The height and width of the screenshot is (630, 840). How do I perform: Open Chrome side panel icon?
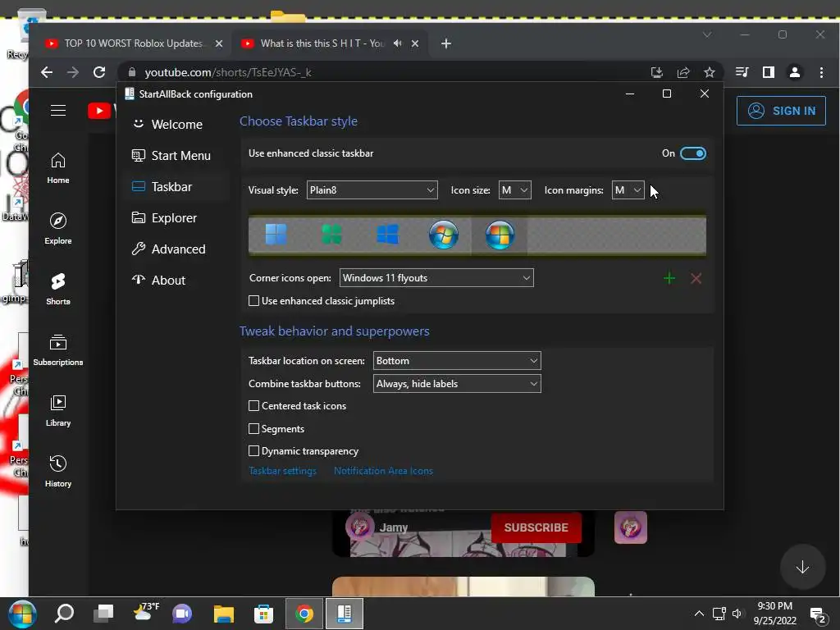coord(768,72)
